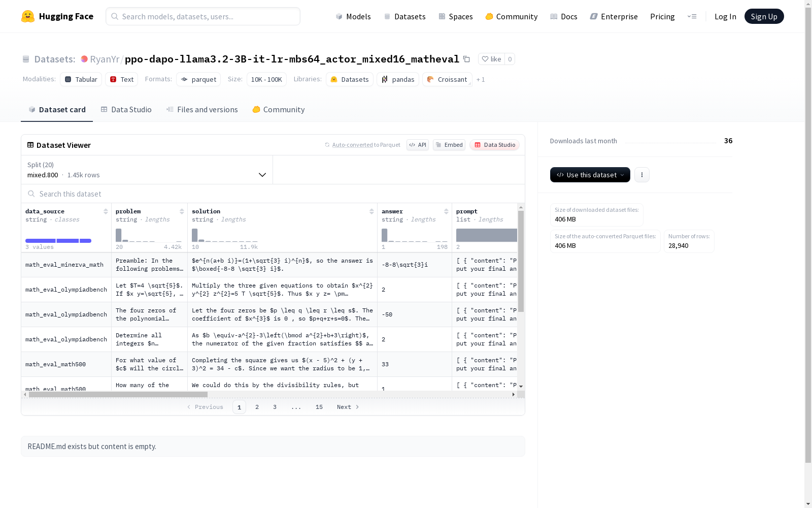Click the data_source classes distribution bar

58,241
